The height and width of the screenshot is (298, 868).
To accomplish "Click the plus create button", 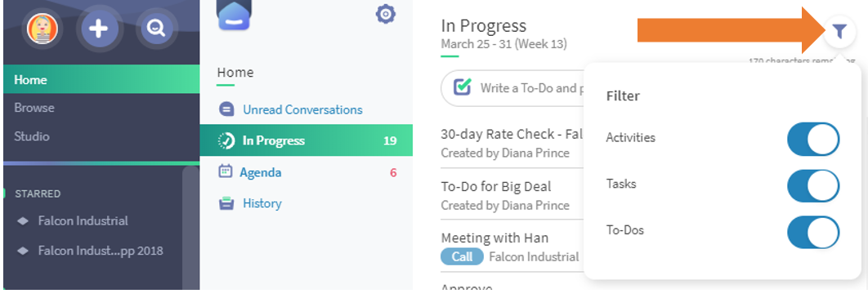I will (99, 29).
